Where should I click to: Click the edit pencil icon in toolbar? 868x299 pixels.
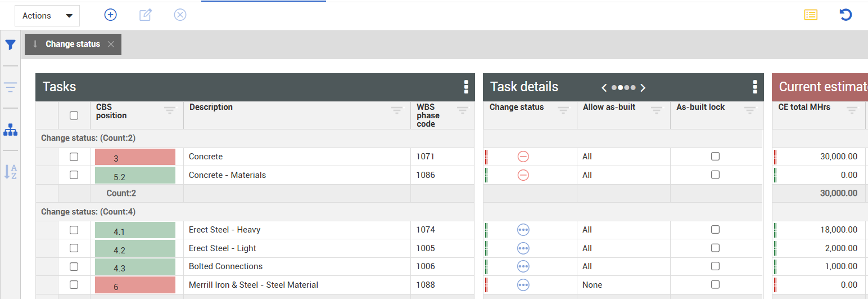pos(146,15)
